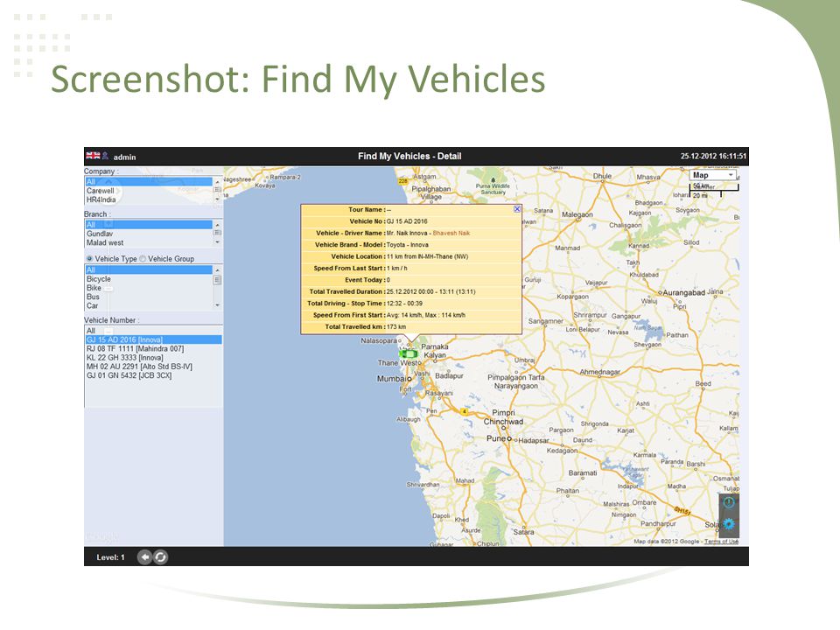This screenshot has height=630, width=840.
Task: Click the Terms of Use link on map
Action: (721, 542)
